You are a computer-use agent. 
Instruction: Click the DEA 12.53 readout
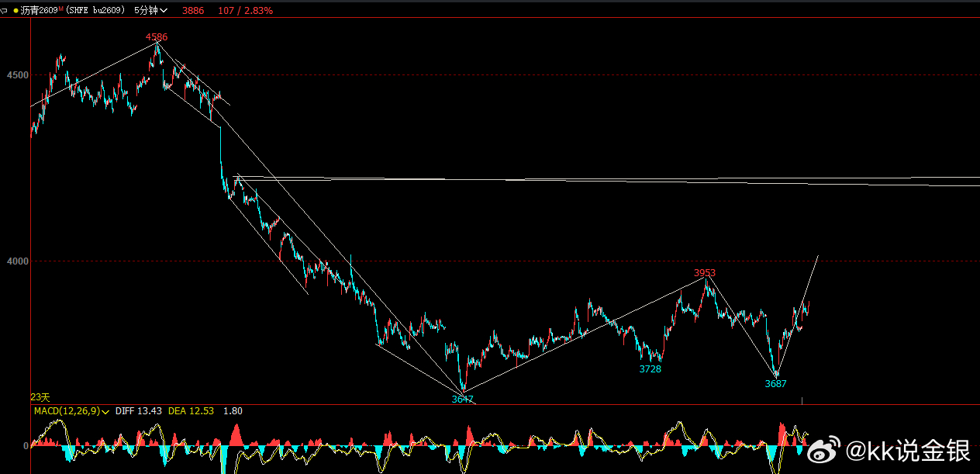point(191,411)
